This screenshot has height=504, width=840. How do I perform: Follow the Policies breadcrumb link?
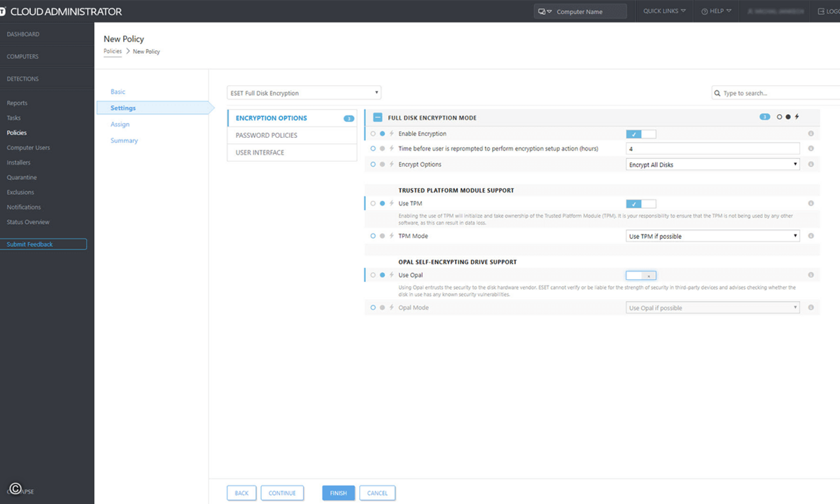113,51
